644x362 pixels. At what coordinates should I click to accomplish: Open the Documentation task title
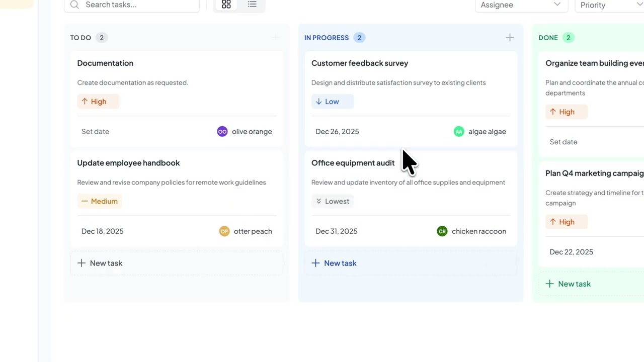coord(105,63)
